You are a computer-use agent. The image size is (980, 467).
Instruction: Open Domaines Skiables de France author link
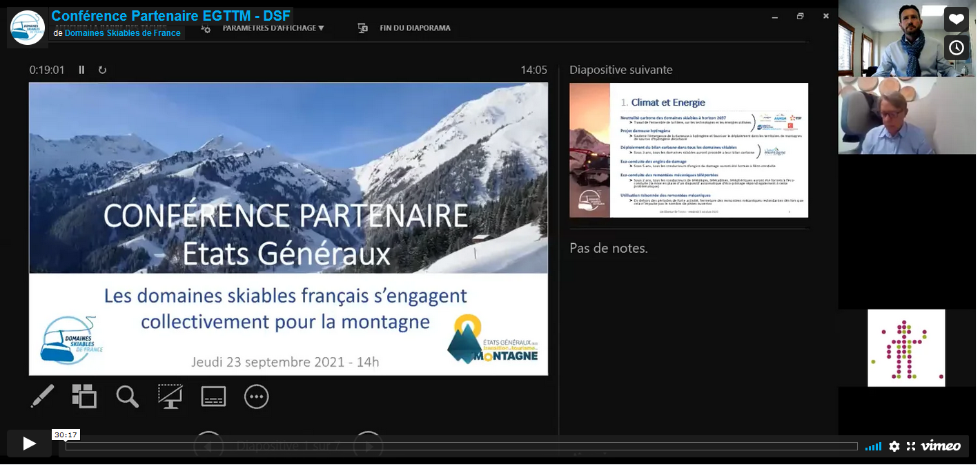pyautogui.click(x=122, y=33)
